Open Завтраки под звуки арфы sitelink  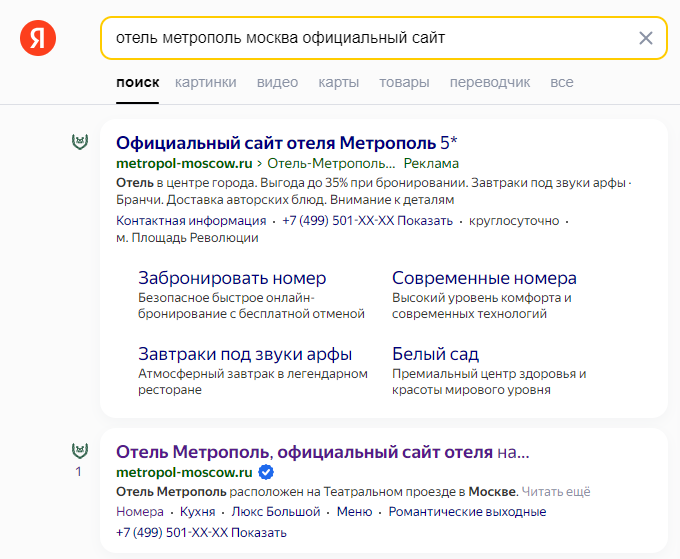pyautogui.click(x=245, y=354)
